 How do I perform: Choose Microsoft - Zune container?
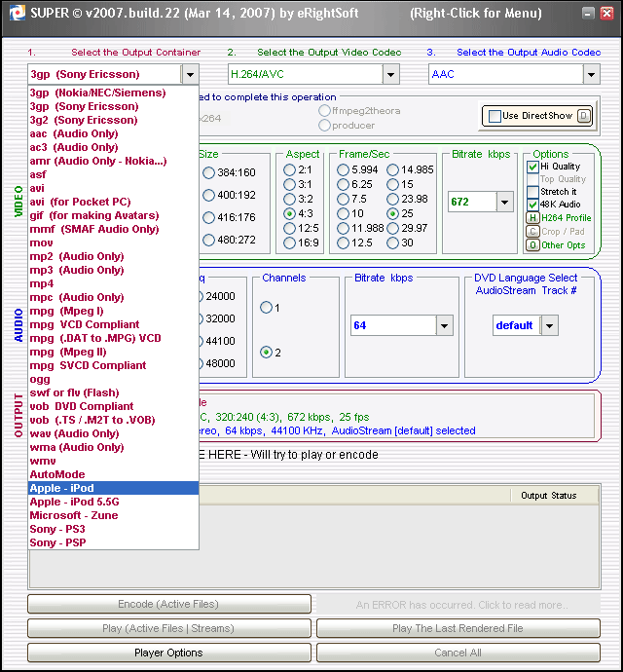[x=114, y=515]
